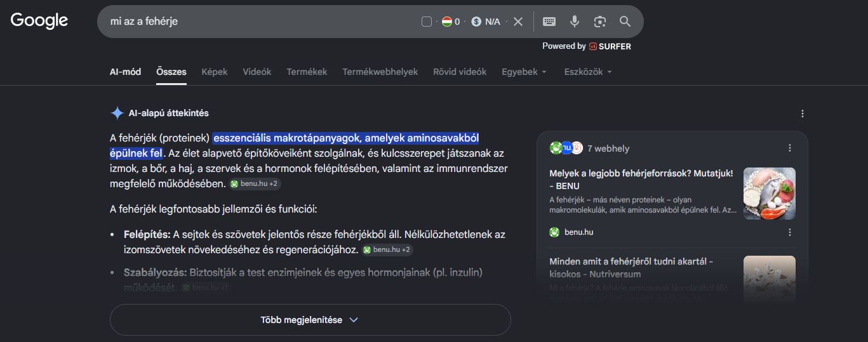868x342 pixels.
Task: Expand the Egyebek dropdown
Action: coord(524,72)
